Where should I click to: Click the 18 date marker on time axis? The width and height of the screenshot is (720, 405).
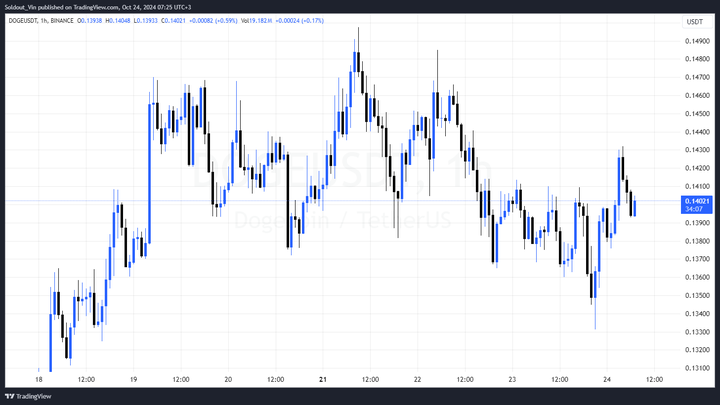pos(39,379)
